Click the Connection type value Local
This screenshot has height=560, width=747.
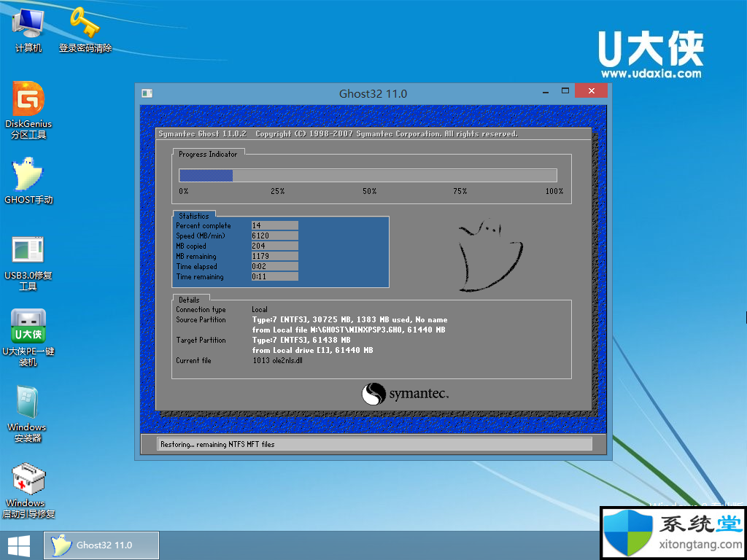tap(260, 309)
